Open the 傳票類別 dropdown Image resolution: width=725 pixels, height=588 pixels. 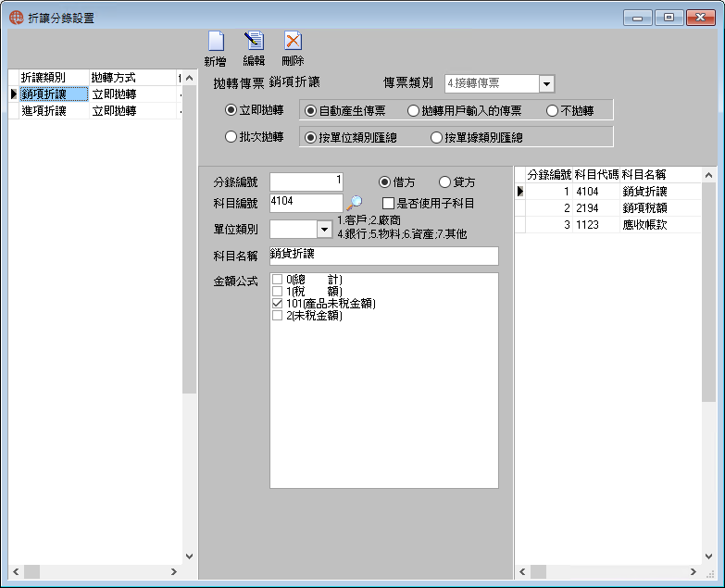[x=546, y=84]
